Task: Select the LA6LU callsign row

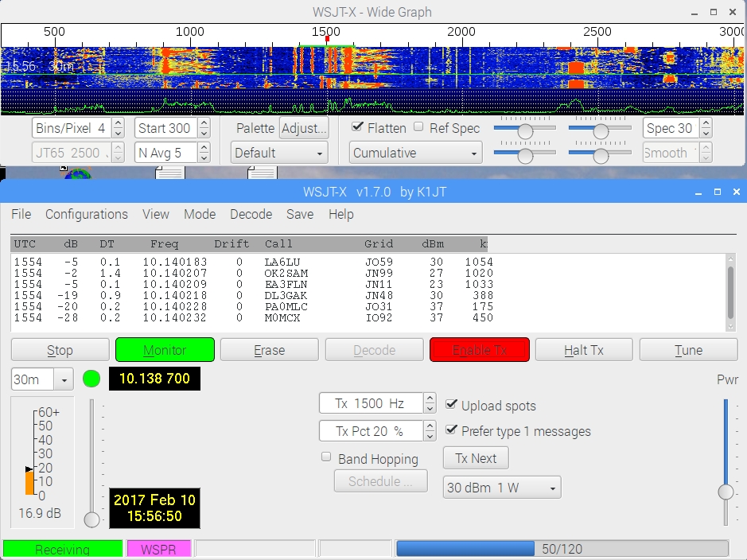Action: click(x=254, y=262)
